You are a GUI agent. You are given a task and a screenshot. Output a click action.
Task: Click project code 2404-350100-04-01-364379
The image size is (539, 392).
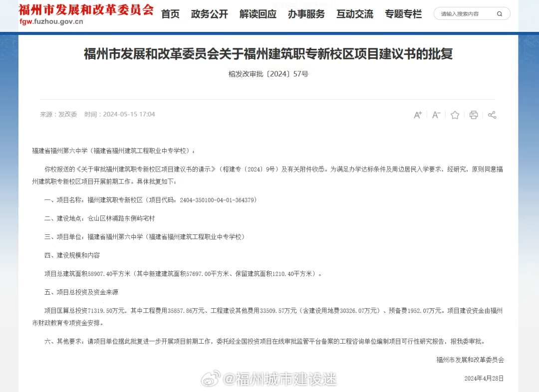pyautogui.click(x=217, y=200)
